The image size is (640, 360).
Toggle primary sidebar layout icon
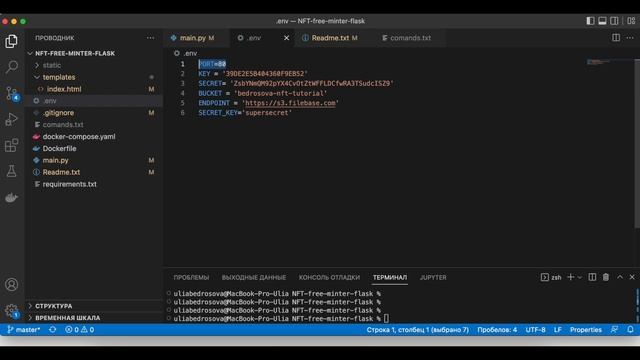tap(590, 21)
